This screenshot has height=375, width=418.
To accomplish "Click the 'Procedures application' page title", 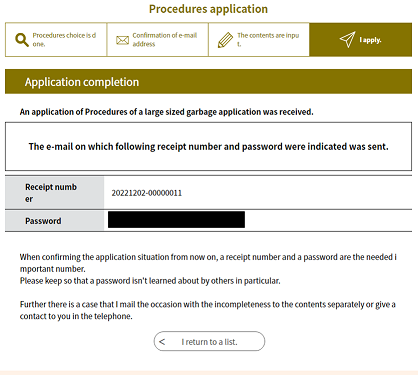I will click(x=208, y=9).
